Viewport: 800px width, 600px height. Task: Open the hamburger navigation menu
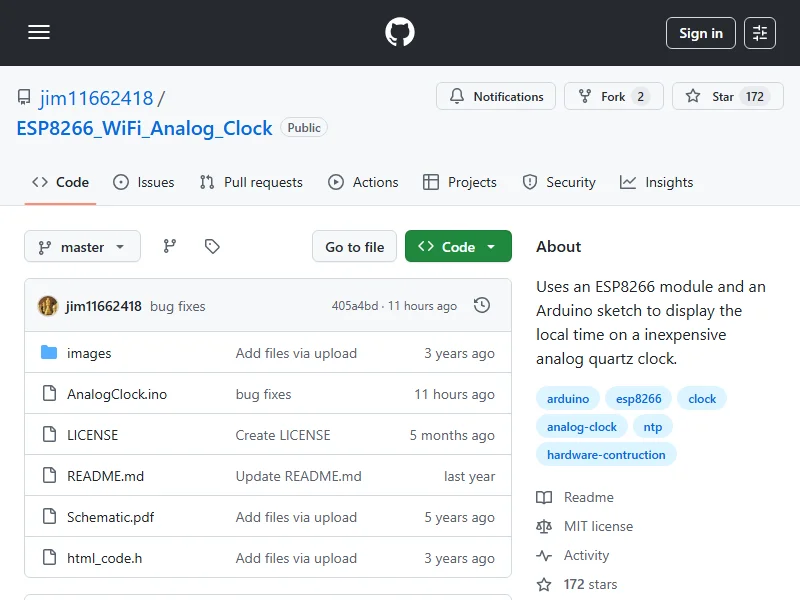[39, 33]
